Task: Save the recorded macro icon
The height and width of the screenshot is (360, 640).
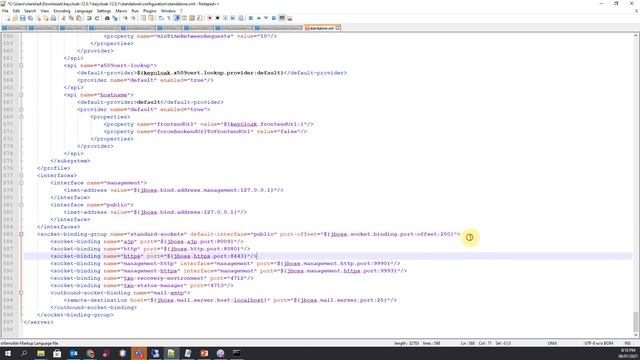Action: coord(241,18)
